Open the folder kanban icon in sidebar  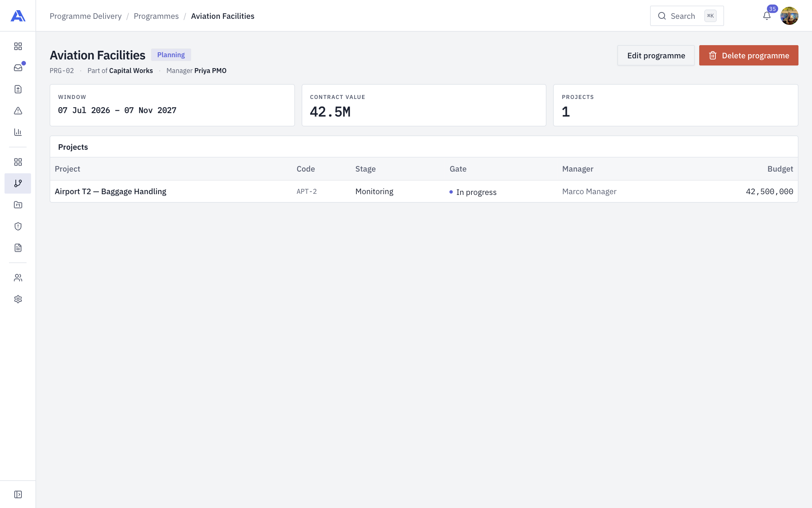pos(18,205)
